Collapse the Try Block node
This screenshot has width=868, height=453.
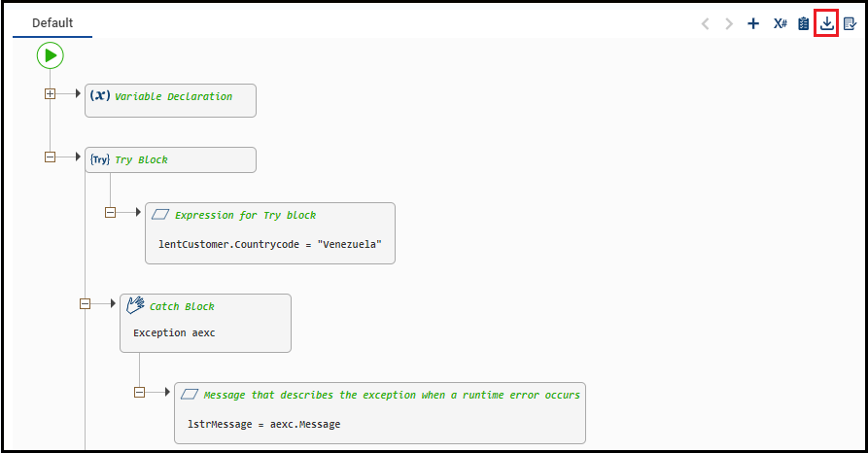click(x=51, y=157)
